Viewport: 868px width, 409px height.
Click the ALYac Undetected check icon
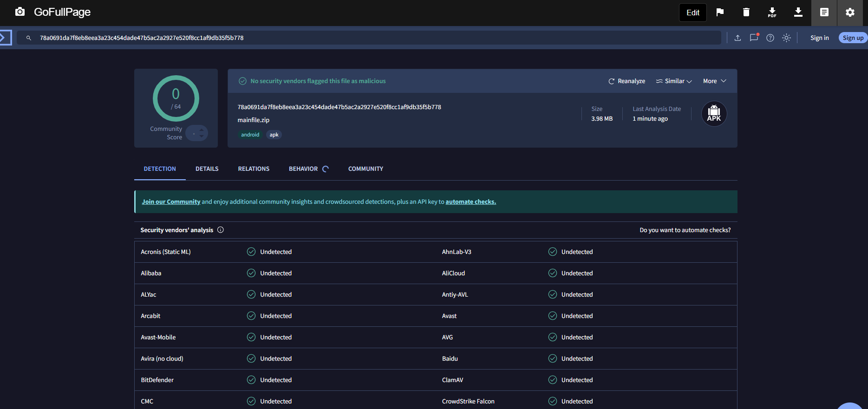[251, 294]
